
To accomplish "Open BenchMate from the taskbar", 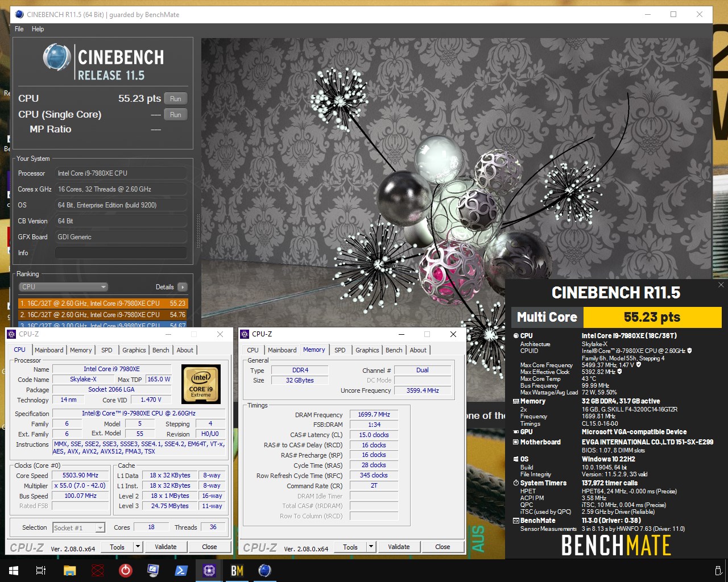I will tap(237, 570).
